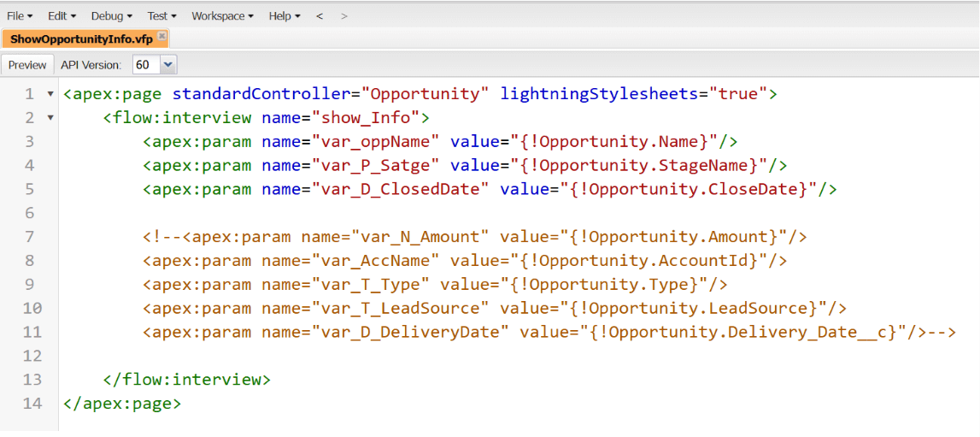Screen dimensions: 980x437
Task: Collapse the flow:interview fold arrow on line 2
Action: click(50, 118)
